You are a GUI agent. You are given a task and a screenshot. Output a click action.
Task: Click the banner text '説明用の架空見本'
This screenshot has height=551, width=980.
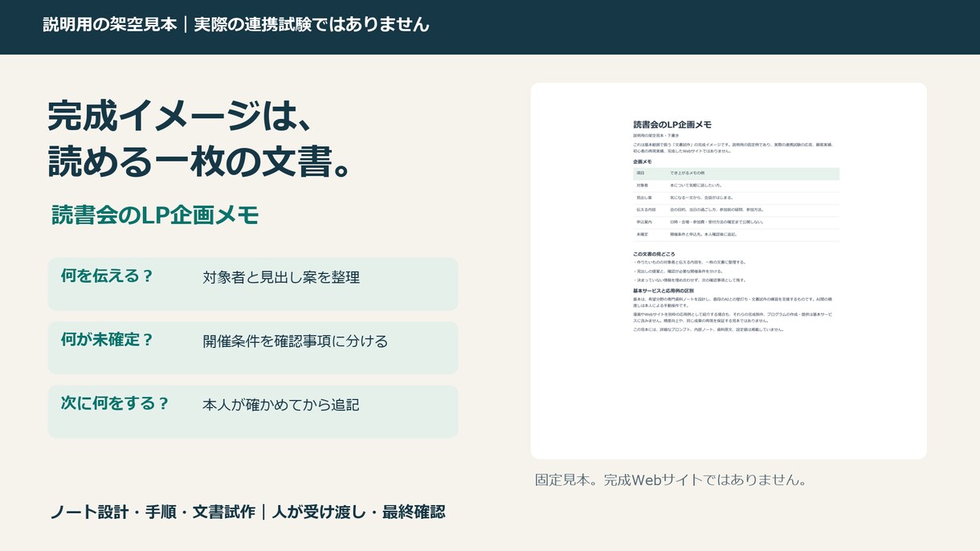(x=110, y=24)
